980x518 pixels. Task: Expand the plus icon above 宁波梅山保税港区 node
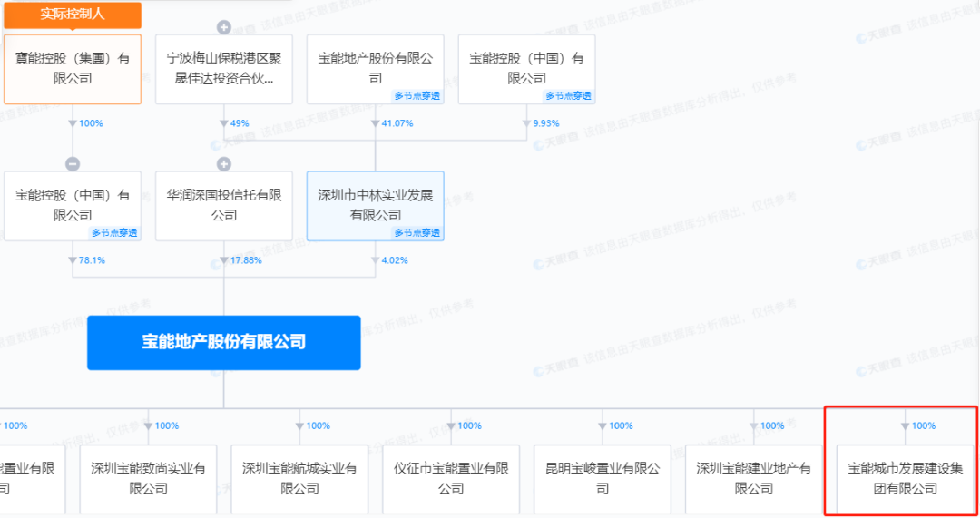pyautogui.click(x=224, y=27)
